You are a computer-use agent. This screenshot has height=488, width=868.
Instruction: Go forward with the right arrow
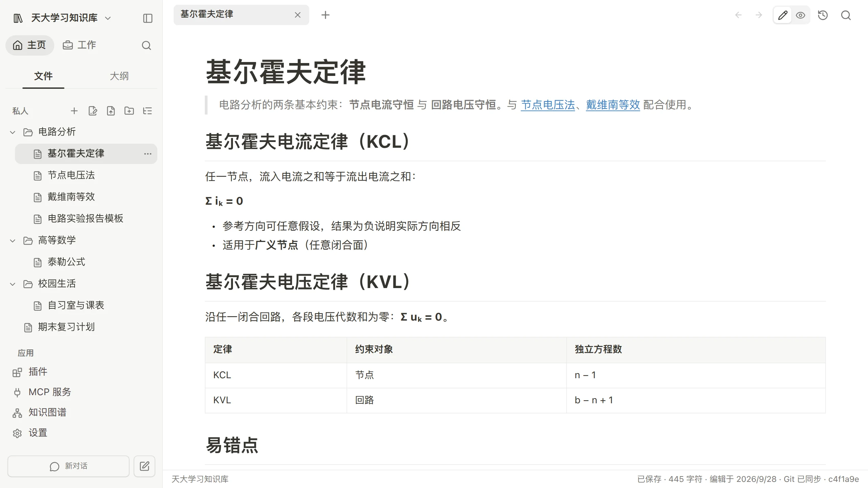(759, 15)
